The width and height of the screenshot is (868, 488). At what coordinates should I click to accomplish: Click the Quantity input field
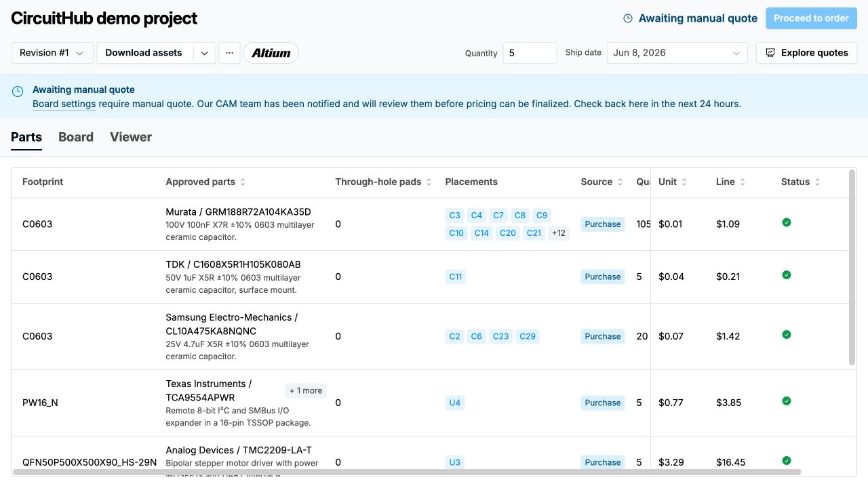point(530,53)
